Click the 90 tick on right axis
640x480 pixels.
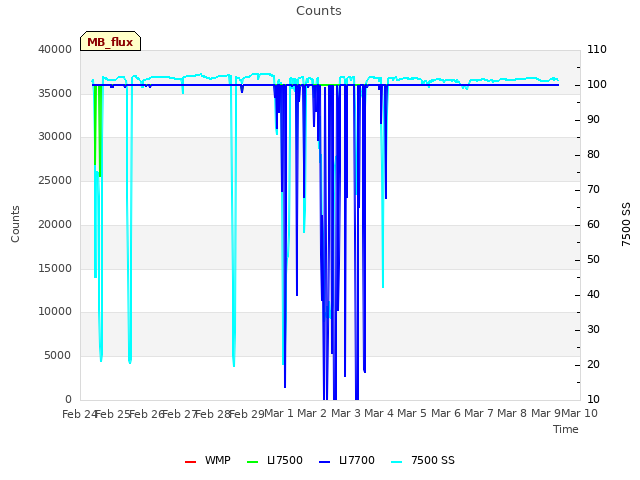[593, 120]
